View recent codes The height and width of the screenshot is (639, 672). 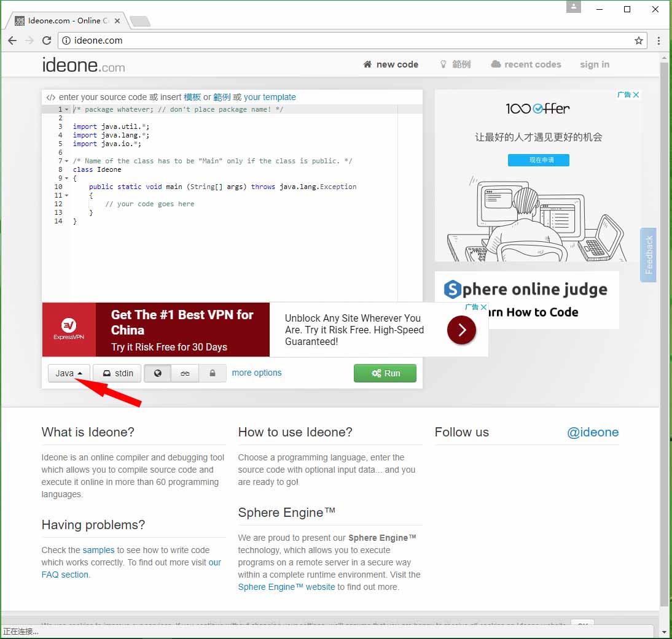526,64
